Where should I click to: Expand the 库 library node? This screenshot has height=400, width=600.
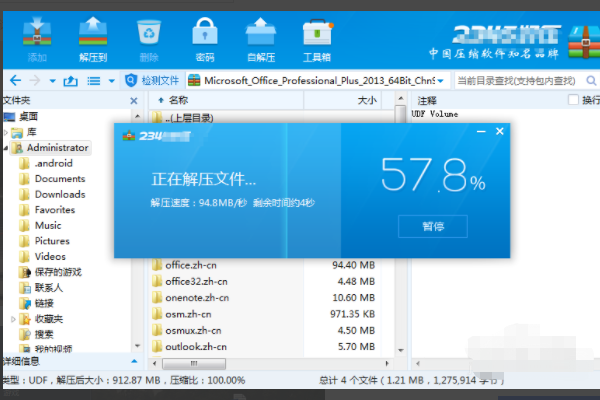[x=6, y=132]
